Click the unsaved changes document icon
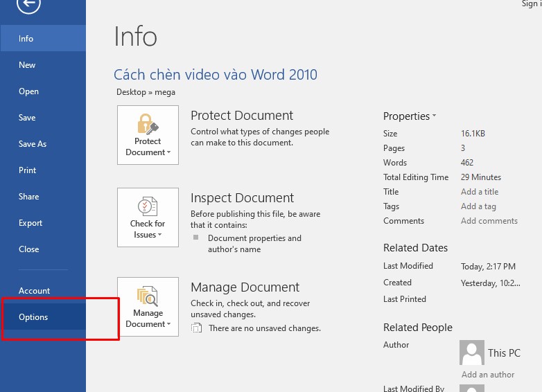 [196, 328]
